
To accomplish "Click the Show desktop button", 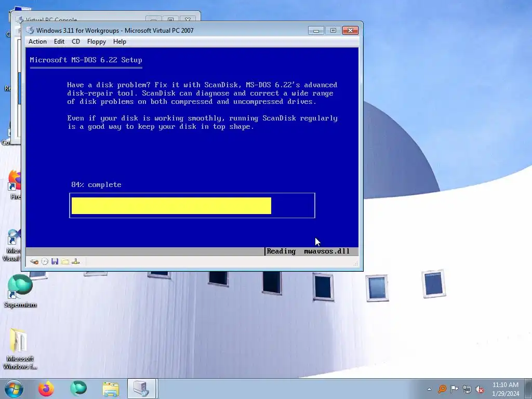I will point(529,389).
